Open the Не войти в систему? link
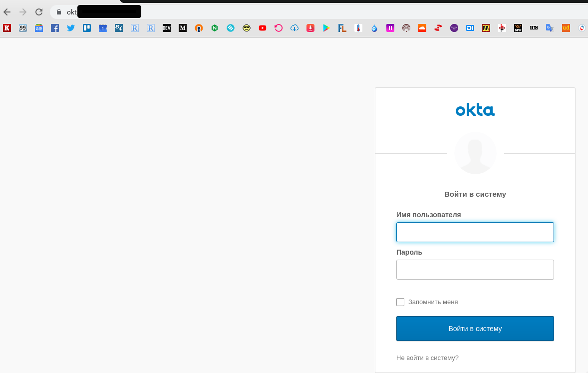This screenshot has width=588, height=373. click(x=427, y=358)
